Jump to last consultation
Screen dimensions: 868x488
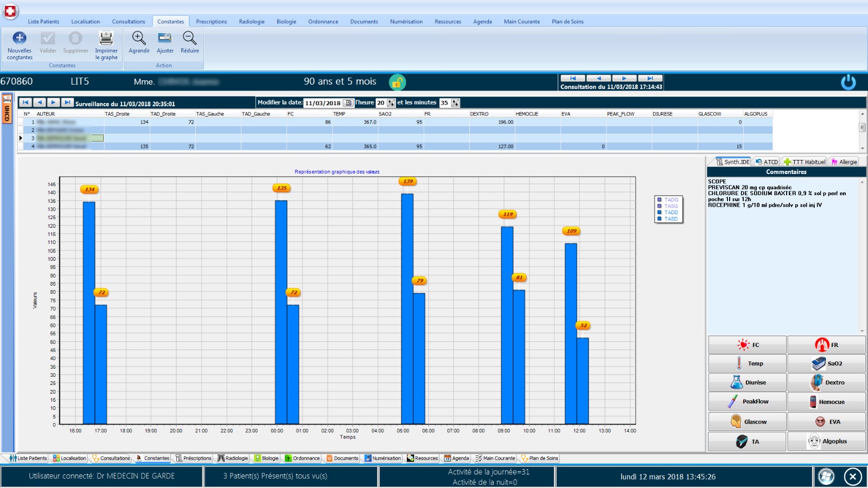(650, 78)
